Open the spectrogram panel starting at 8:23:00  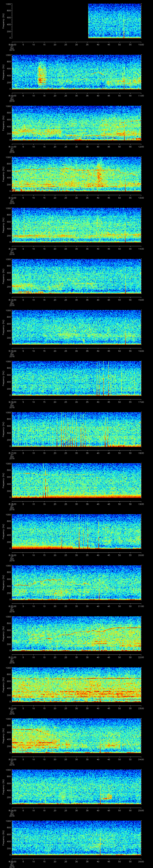coord(76,736)
